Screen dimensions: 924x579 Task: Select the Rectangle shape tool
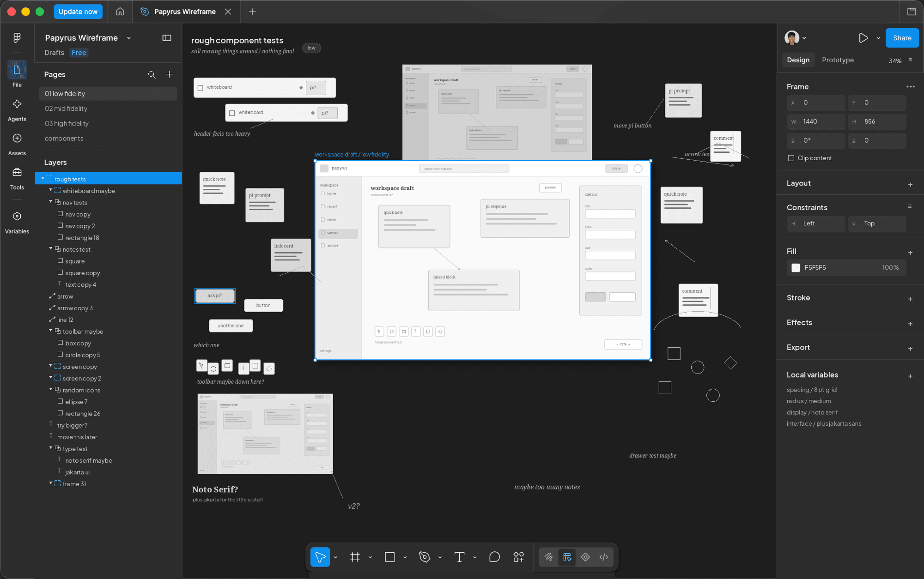pos(390,557)
